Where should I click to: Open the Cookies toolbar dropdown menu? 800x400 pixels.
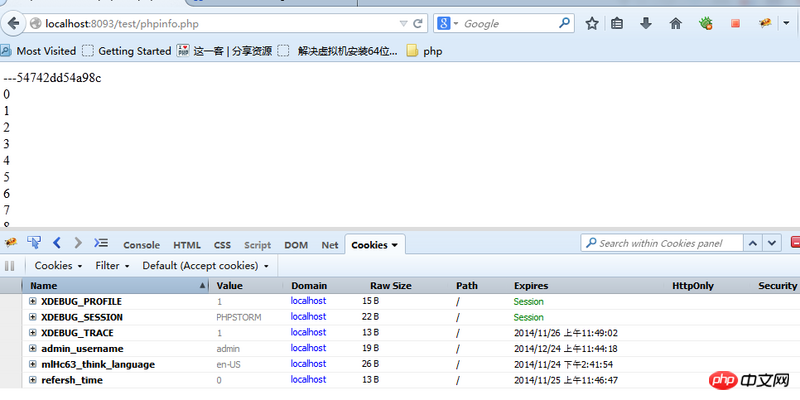[57, 266]
